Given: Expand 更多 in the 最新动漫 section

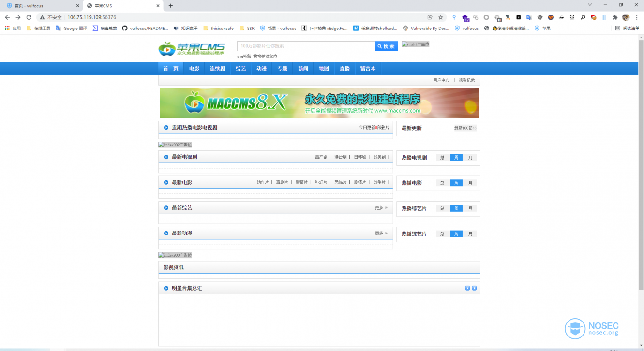Looking at the screenshot, I should pos(381,233).
